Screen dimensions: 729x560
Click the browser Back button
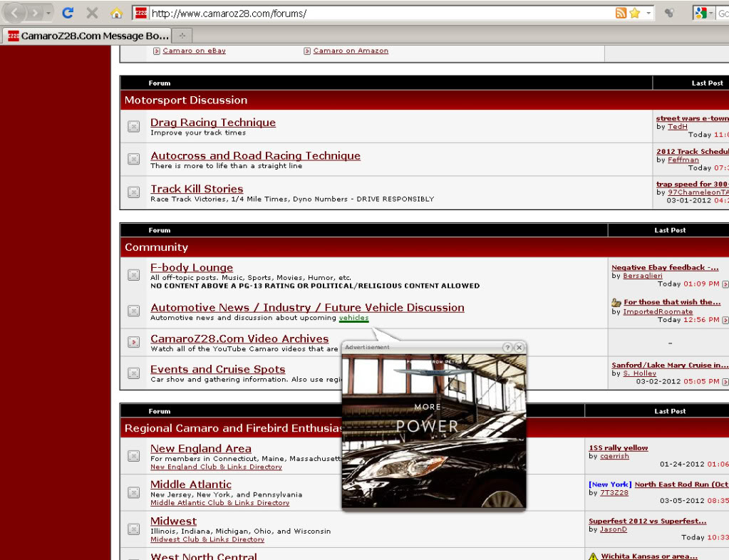coord(14,13)
